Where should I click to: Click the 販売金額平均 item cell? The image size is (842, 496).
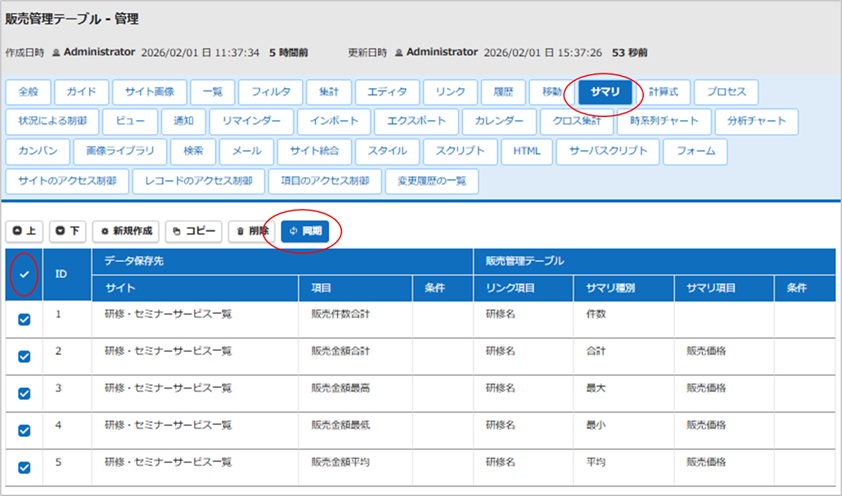pos(342,462)
